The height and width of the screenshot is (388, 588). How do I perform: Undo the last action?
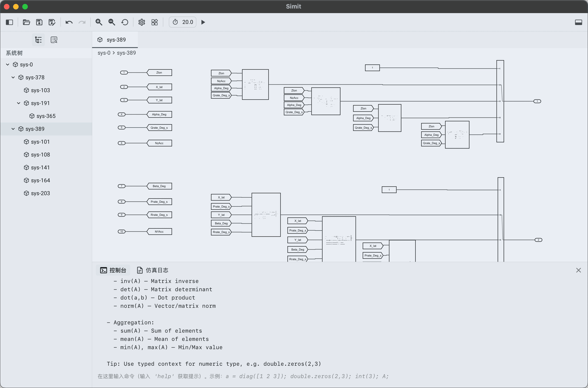(69, 22)
